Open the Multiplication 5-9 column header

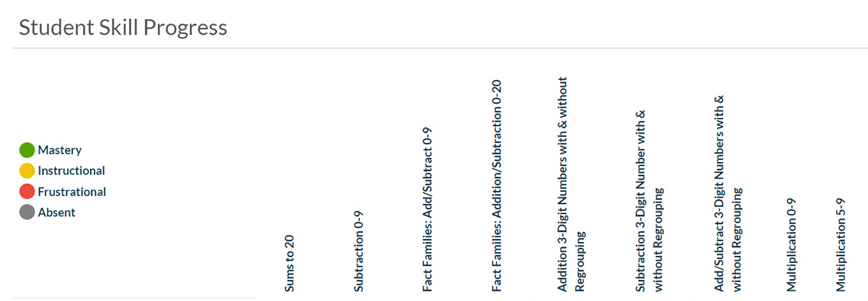[x=841, y=245]
